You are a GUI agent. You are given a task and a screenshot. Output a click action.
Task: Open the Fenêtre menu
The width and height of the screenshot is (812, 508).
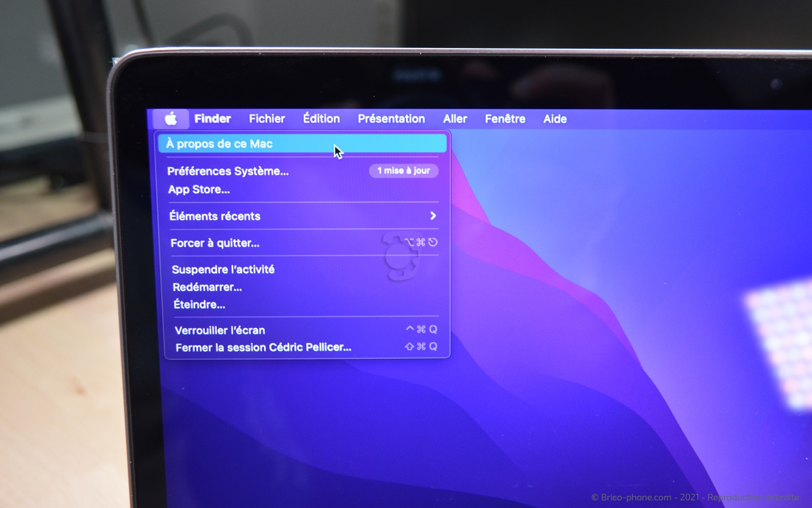(x=505, y=119)
